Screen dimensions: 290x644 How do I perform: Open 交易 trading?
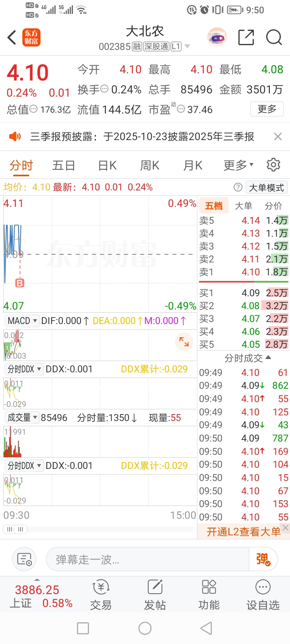pos(101,595)
